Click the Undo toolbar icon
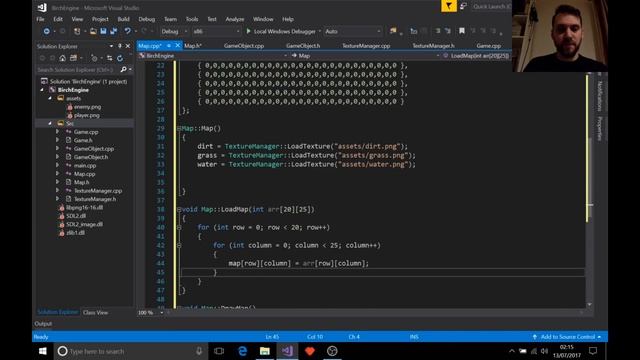 127,31
